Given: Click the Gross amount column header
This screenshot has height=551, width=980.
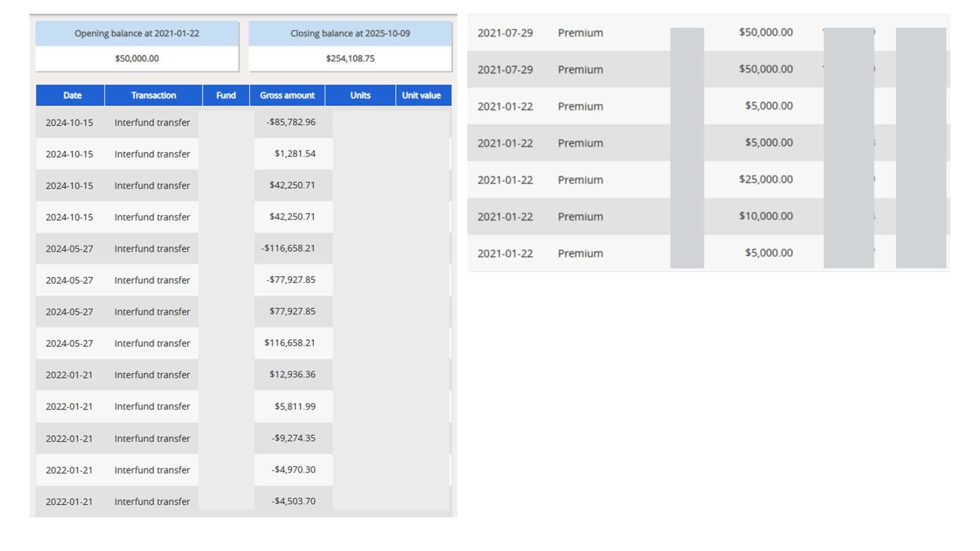Looking at the screenshot, I should pyautogui.click(x=287, y=95).
